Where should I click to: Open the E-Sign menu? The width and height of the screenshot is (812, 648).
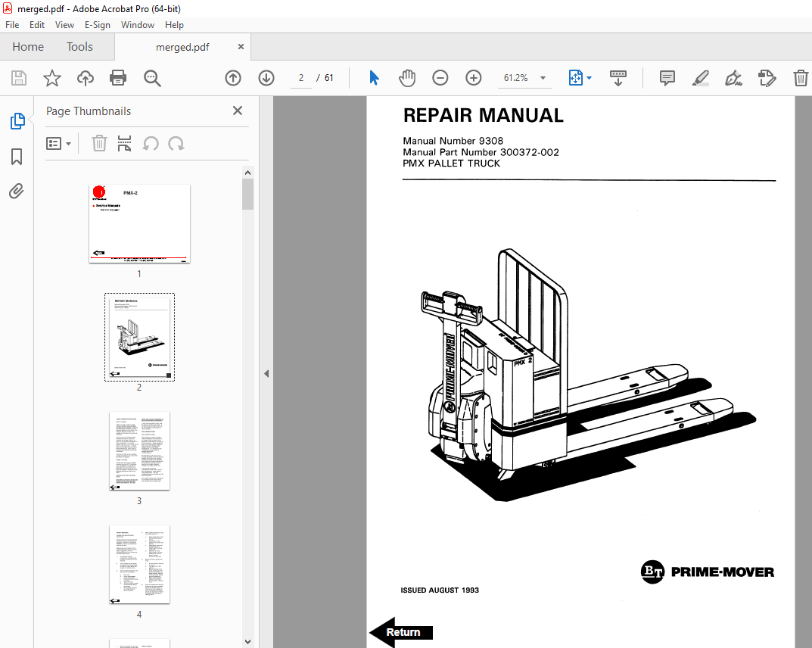(x=98, y=24)
